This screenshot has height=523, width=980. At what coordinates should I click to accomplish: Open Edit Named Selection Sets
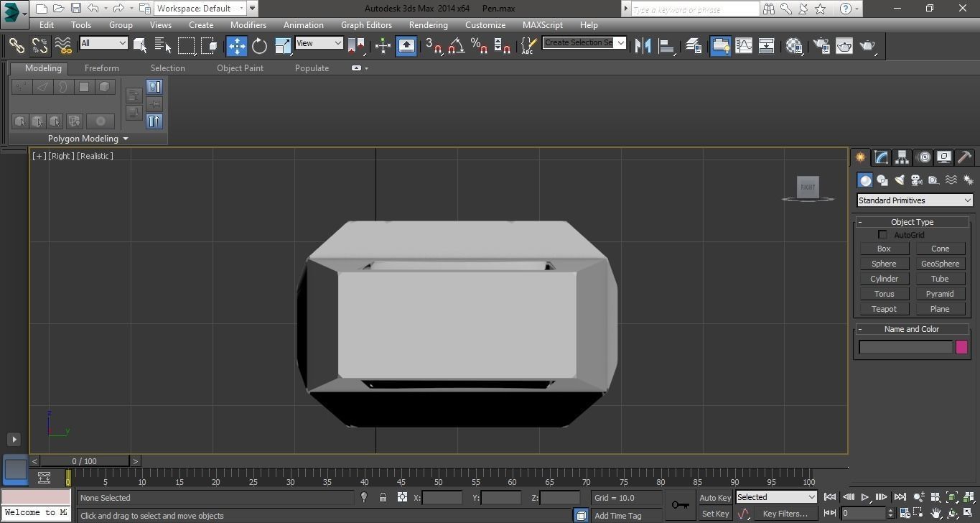[528, 46]
